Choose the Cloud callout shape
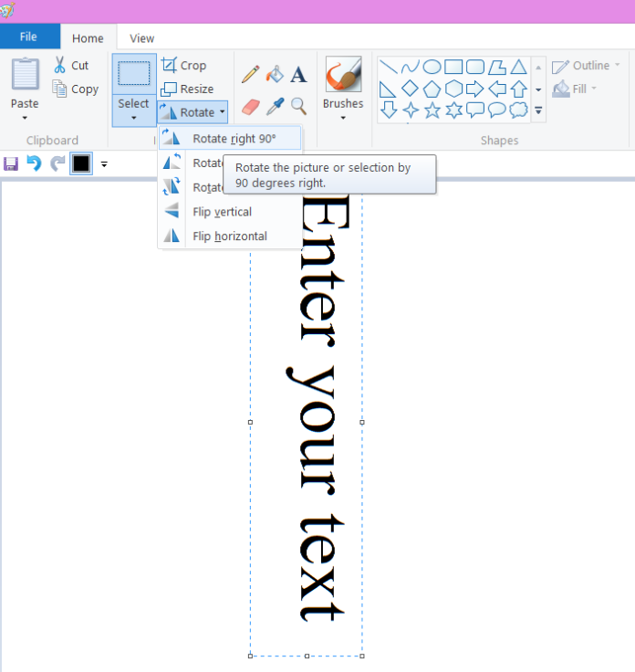The width and height of the screenshot is (635, 672). (518, 110)
